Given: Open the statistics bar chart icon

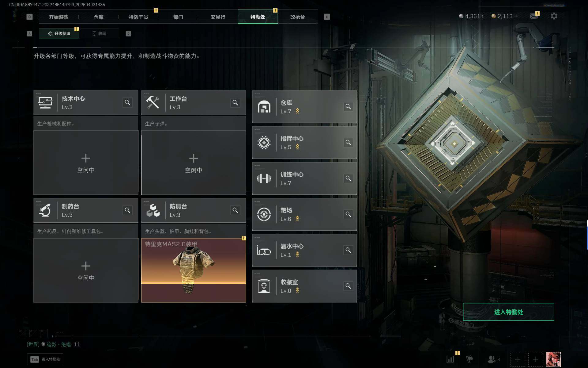Looking at the screenshot, I should 450,359.
